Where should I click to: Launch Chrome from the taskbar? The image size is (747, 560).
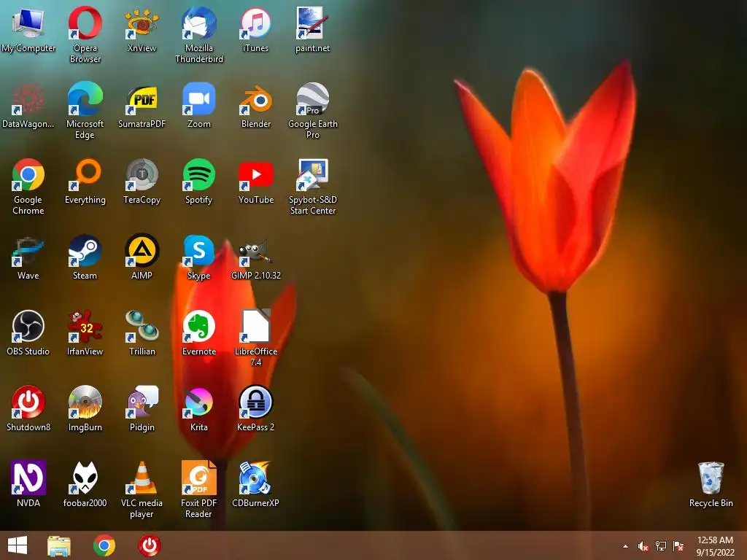(x=104, y=545)
